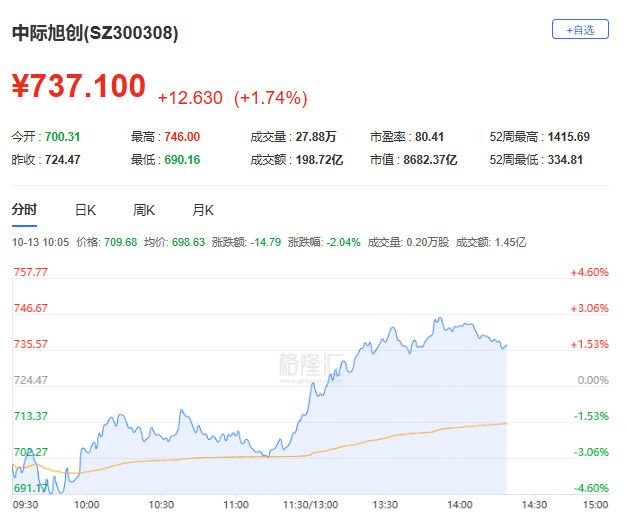The height and width of the screenshot is (514, 628).
Task: Click the 10:00 time axis label
Action: 87,504
